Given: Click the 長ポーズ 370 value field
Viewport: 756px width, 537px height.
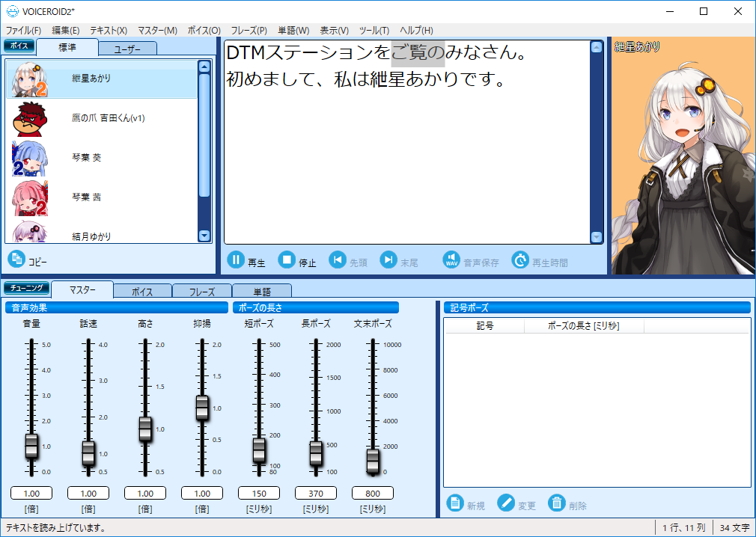Looking at the screenshot, I should point(316,493).
